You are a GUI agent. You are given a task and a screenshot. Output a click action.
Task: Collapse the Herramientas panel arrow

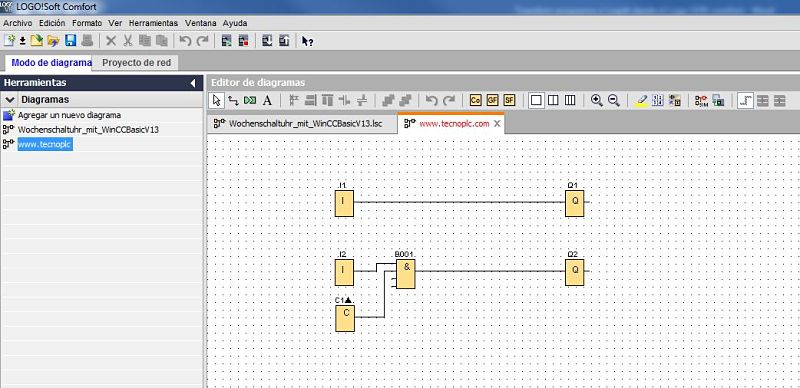click(193, 83)
